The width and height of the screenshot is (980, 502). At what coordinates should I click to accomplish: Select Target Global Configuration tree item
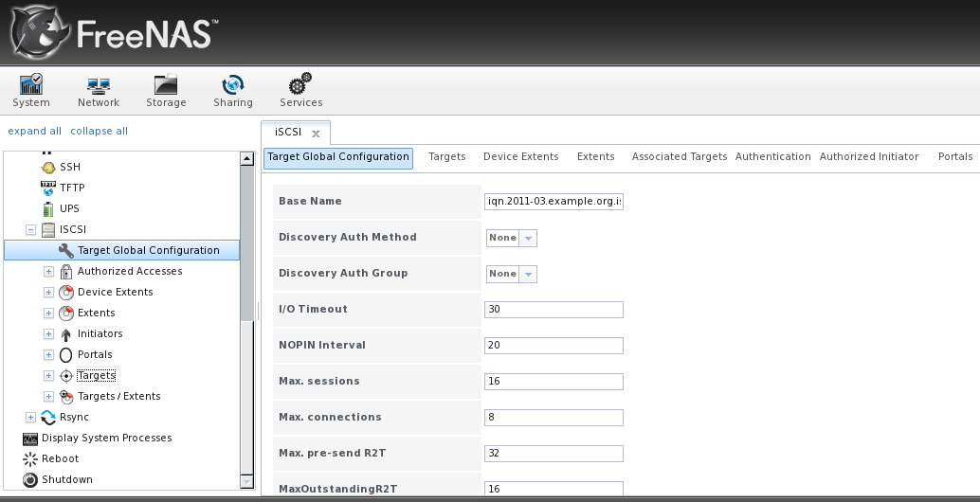[122, 250]
